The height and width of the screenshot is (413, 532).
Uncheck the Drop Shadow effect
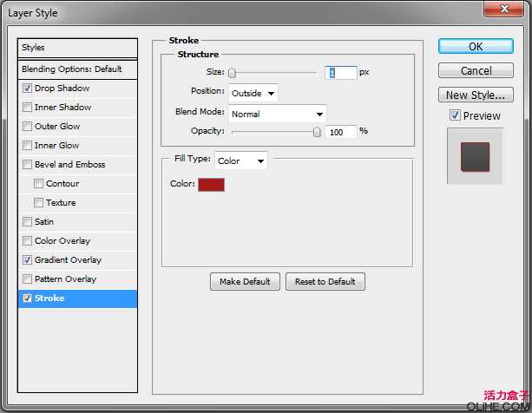28,88
